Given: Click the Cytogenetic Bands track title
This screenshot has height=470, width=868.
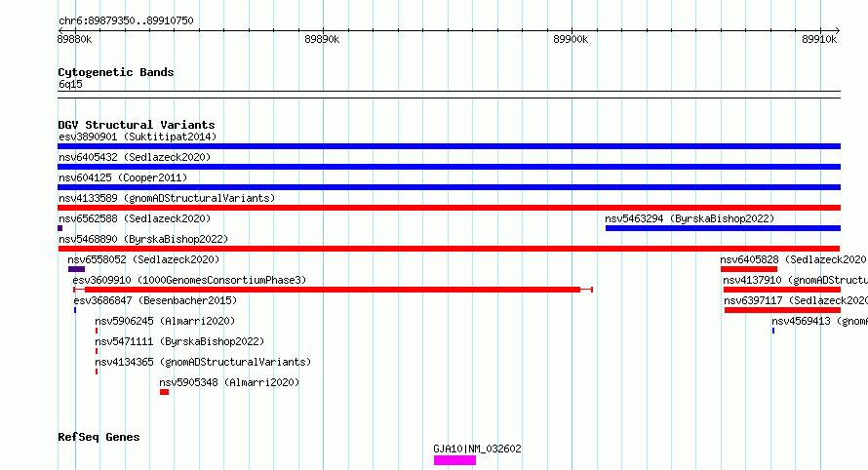Looking at the screenshot, I should (x=116, y=72).
